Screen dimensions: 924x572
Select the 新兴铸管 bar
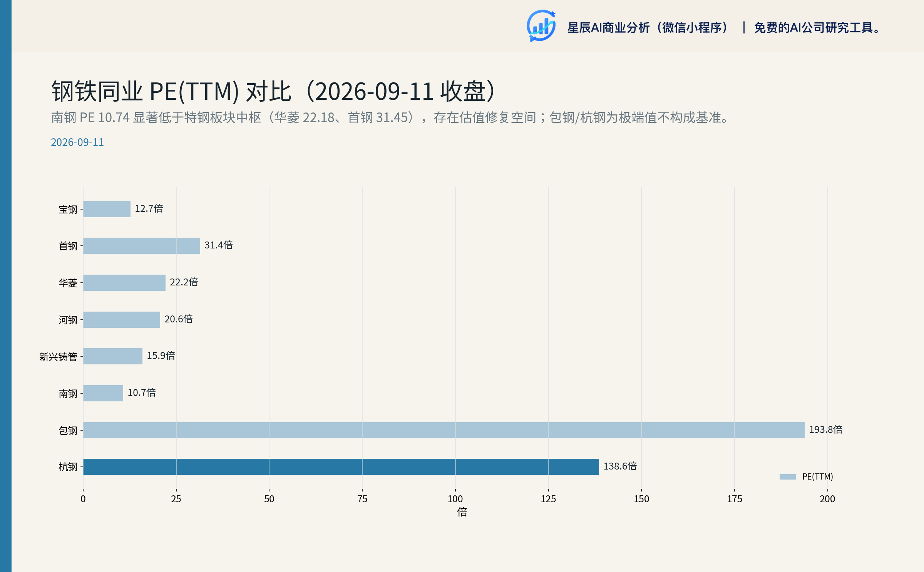click(113, 356)
